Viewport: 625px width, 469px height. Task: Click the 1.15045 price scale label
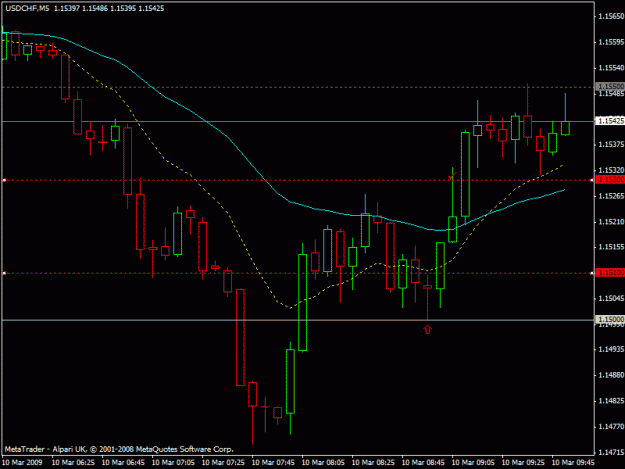tap(611, 298)
